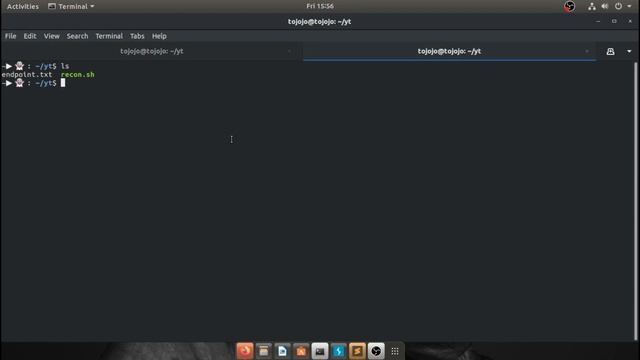Click the recon.sh file name

78,75
